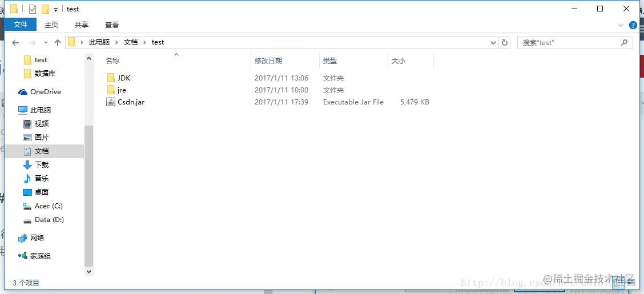Image resolution: width=644 pixels, height=294 pixels.
Task: Select 网络 in the navigation pane
Action: pyautogui.click(x=37, y=237)
